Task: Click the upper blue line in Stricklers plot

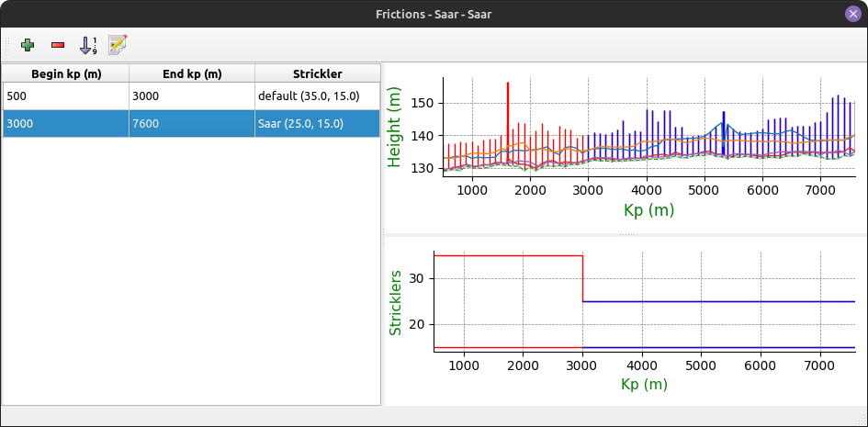Action: [716, 301]
